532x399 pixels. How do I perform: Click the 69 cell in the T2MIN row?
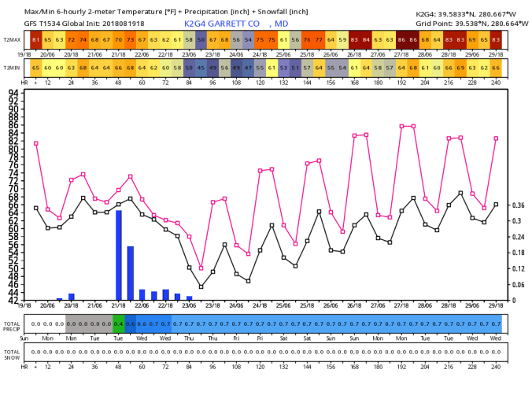tap(460, 68)
